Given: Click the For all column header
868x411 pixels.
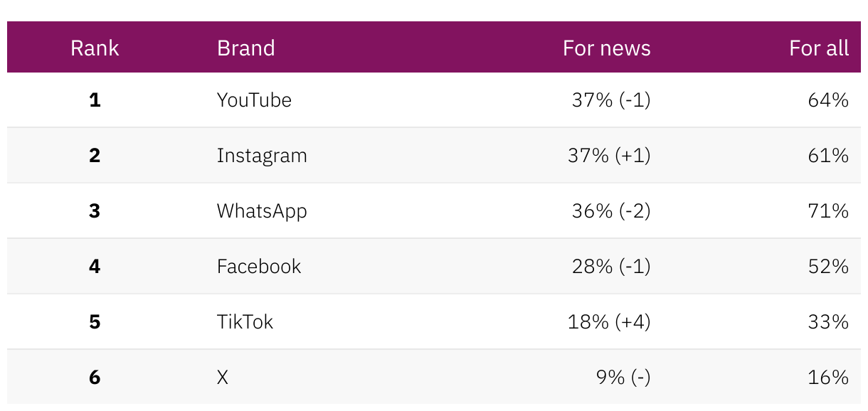Looking at the screenshot, I should [818, 48].
